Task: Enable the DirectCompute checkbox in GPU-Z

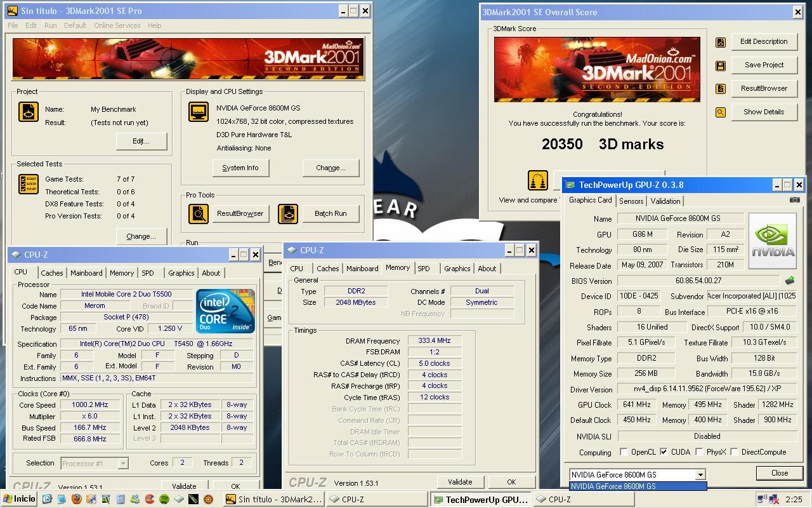Action: 734,452
